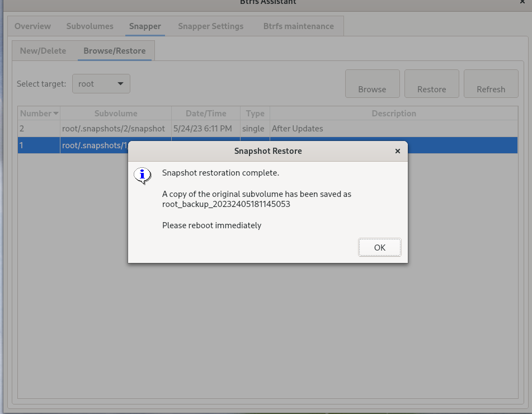This screenshot has height=414, width=532.
Task: Click the Browse button
Action: tap(372, 84)
